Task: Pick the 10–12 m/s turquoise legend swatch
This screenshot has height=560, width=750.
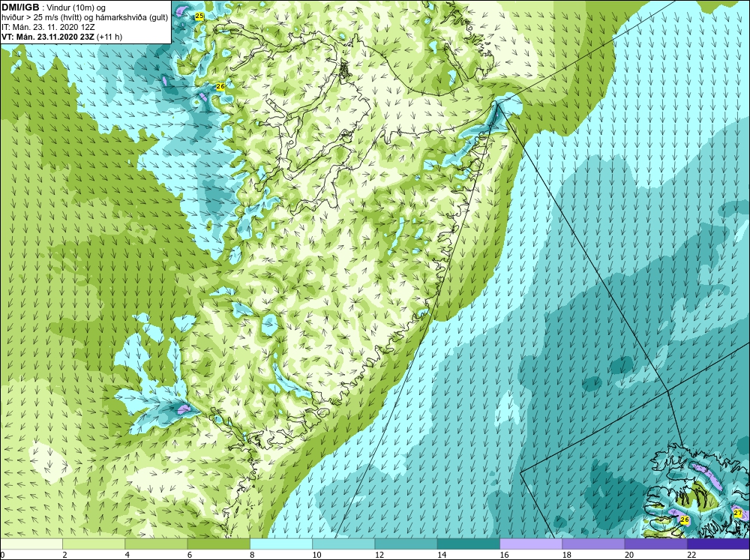Action: [343, 544]
